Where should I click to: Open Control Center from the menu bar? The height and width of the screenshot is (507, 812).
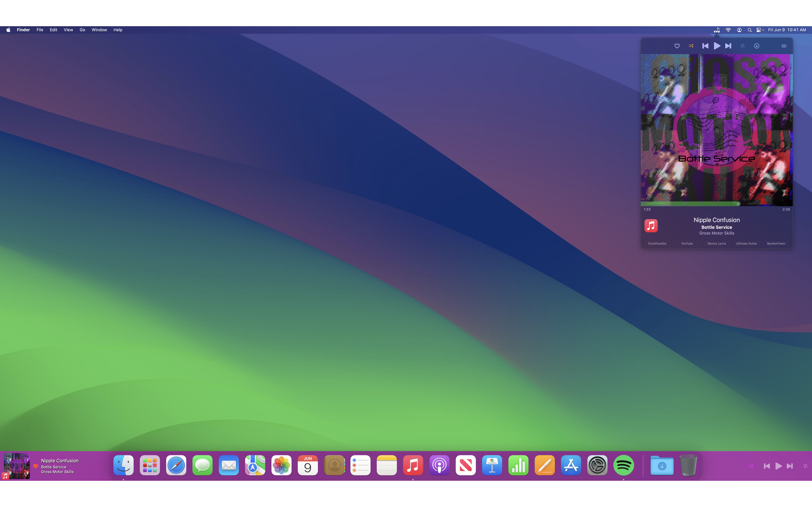759,30
